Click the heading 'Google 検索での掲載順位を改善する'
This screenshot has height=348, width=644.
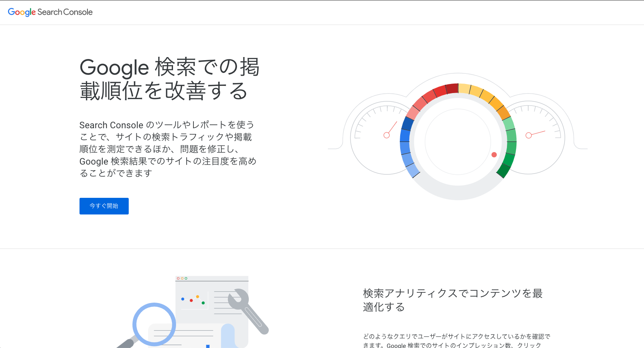click(x=169, y=79)
